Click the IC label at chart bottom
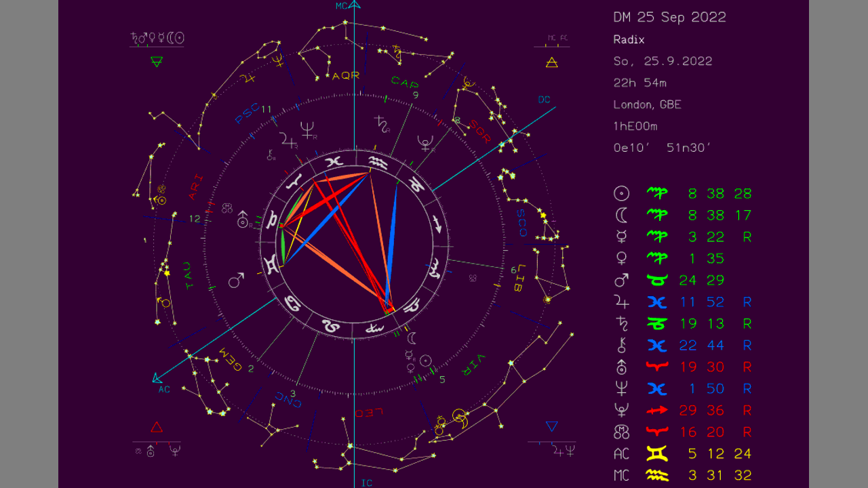The height and width of the screenshot is (488, 868). pos(366,483)
